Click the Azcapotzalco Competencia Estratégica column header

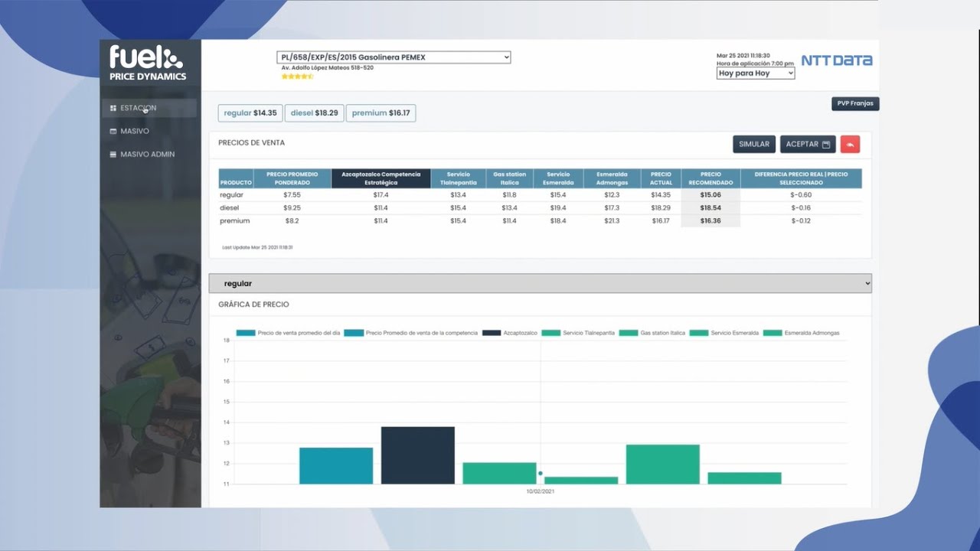(381, 178)
